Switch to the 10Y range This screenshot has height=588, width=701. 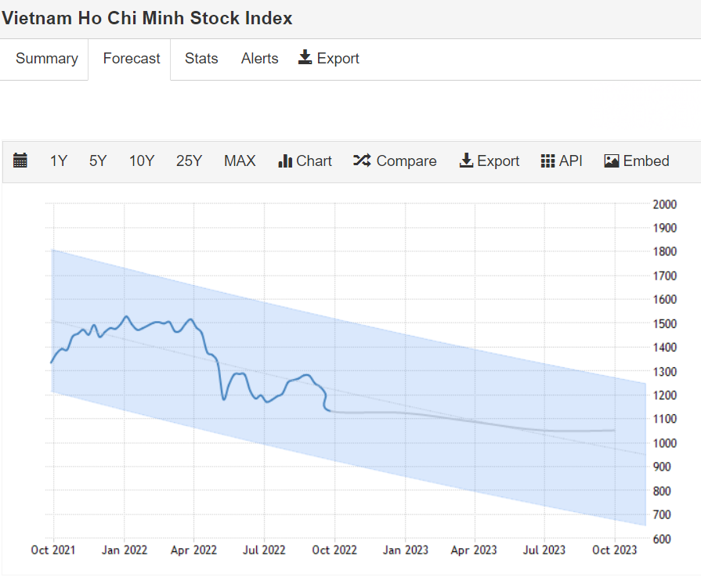(142, 161)
